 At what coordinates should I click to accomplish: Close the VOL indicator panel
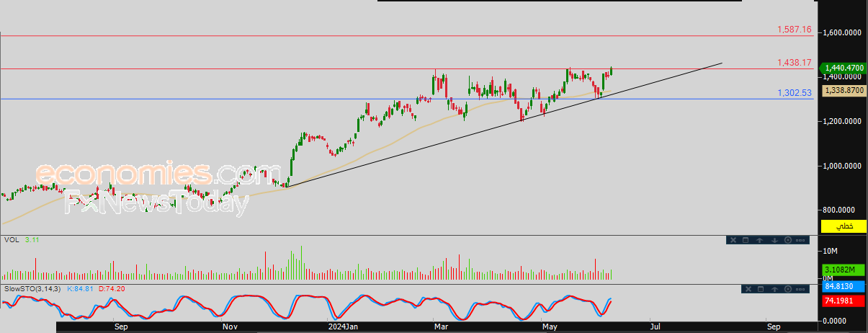(x=733, y=240)
